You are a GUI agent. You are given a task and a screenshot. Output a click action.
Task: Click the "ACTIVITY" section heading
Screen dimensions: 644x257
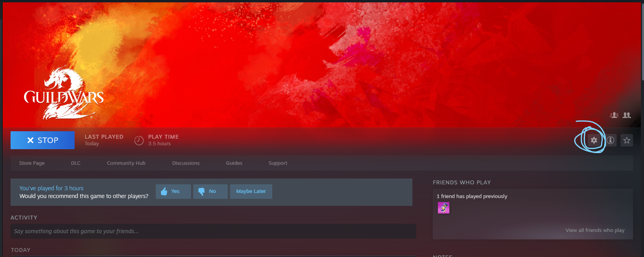[x=24, y=218]
